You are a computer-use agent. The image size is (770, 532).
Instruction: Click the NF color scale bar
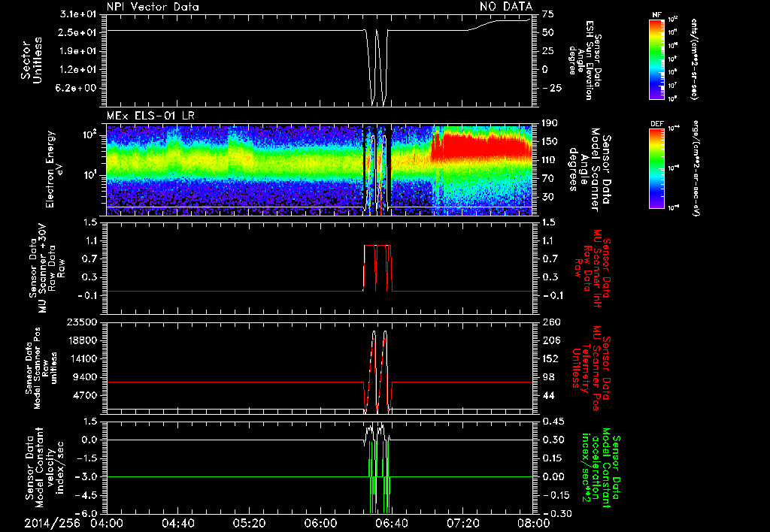tap(654, 59)
